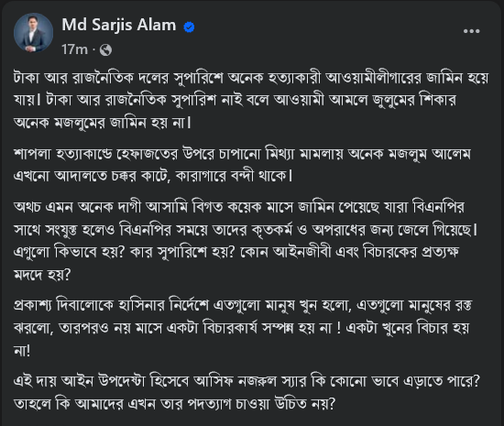Click the line starting 'এগুলো কিভাবে হয়?'
The width and height of the screenshot is (504, 426).
pyautogui.click(x=236, y=252)
